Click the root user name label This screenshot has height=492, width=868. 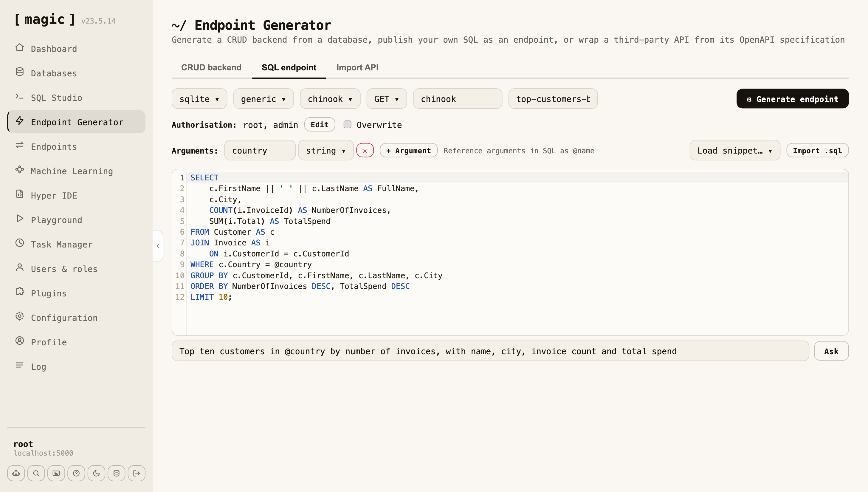[23, 444]
